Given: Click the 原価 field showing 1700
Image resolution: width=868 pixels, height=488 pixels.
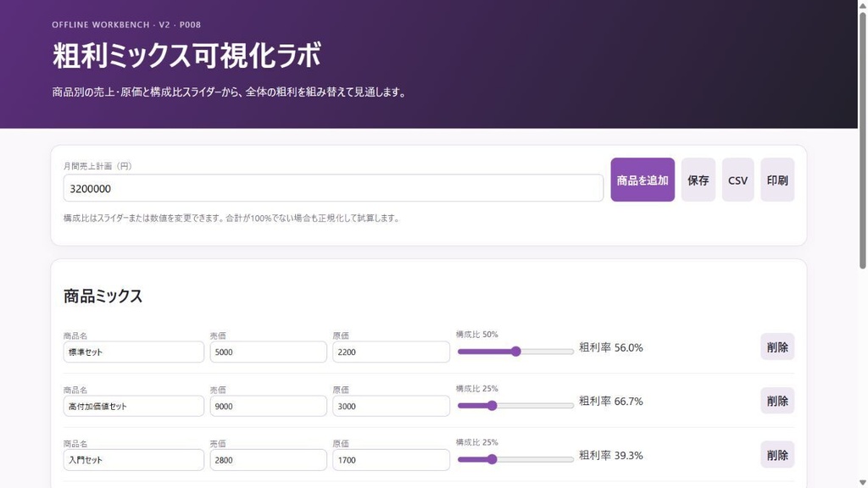Looking at the screenshot, I should pos(391,460).
